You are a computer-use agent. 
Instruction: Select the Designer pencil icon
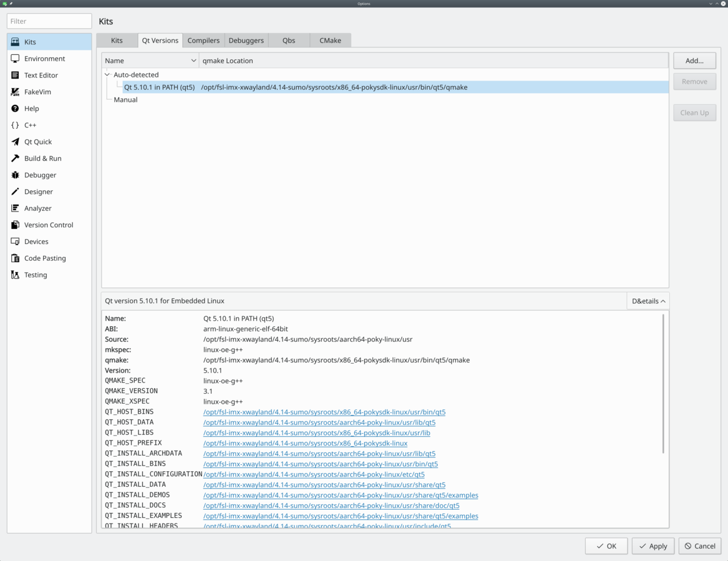16,192
